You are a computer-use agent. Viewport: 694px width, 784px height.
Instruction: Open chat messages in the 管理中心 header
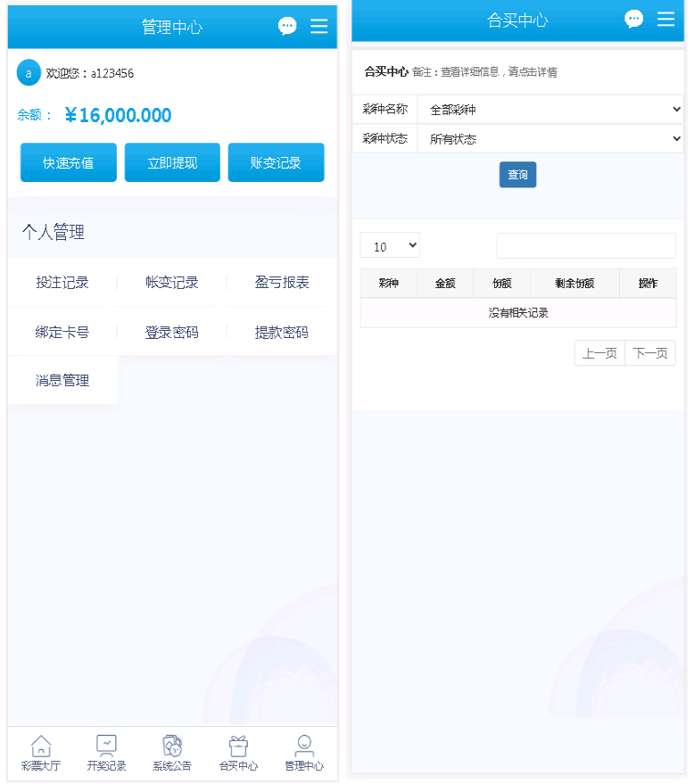point(287,27)
